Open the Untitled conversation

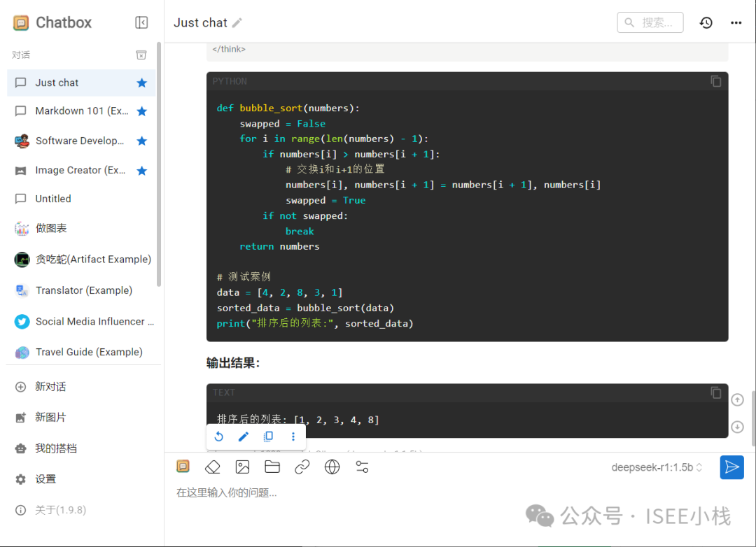[x=81, y=199]
